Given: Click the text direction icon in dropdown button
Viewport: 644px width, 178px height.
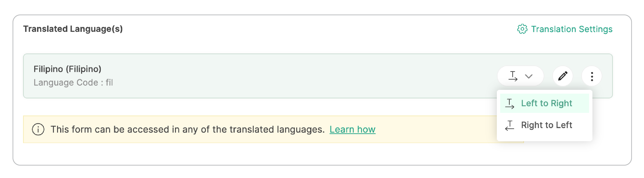Looking at the screenshot, I should click(513, 76).
